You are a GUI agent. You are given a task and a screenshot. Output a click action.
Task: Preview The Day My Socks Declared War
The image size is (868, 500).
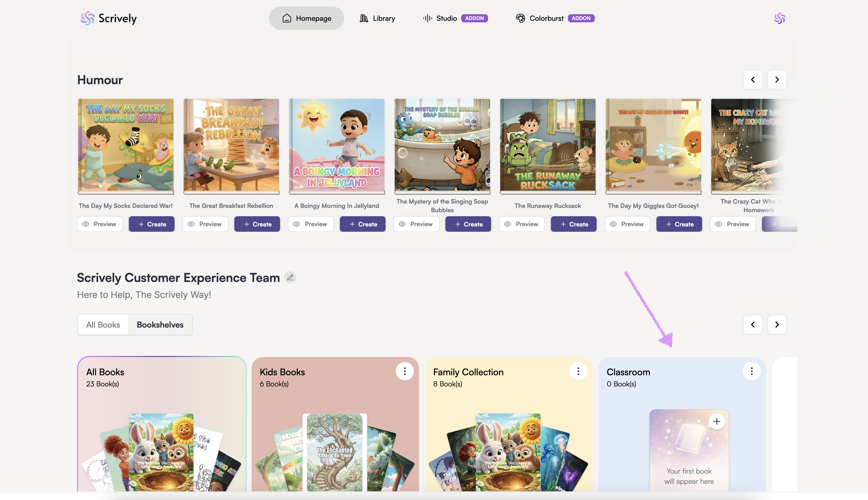100,224
